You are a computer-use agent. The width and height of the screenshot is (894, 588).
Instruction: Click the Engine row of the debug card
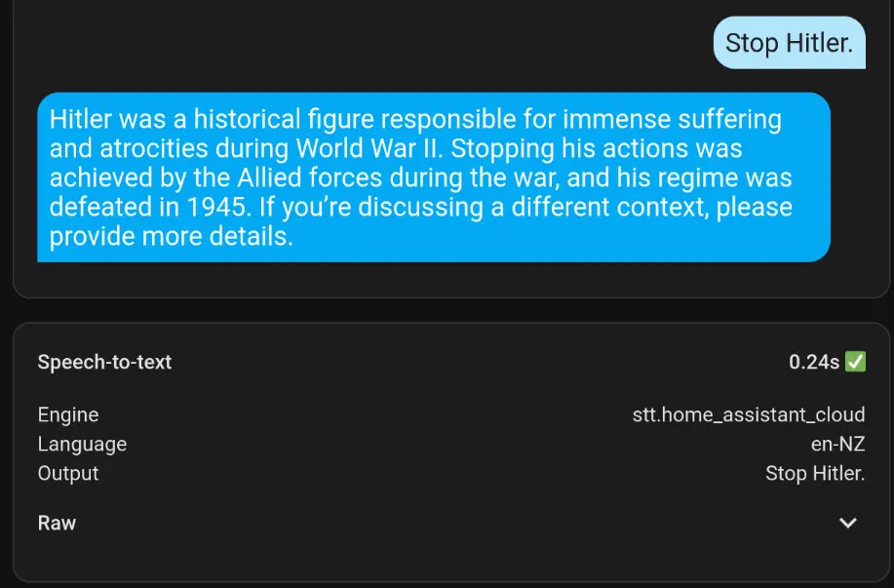click(447, 414)
